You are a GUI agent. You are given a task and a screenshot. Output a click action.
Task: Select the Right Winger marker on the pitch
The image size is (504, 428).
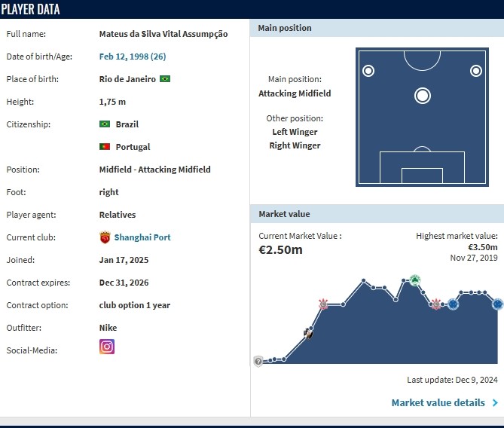tap(475, 71)
